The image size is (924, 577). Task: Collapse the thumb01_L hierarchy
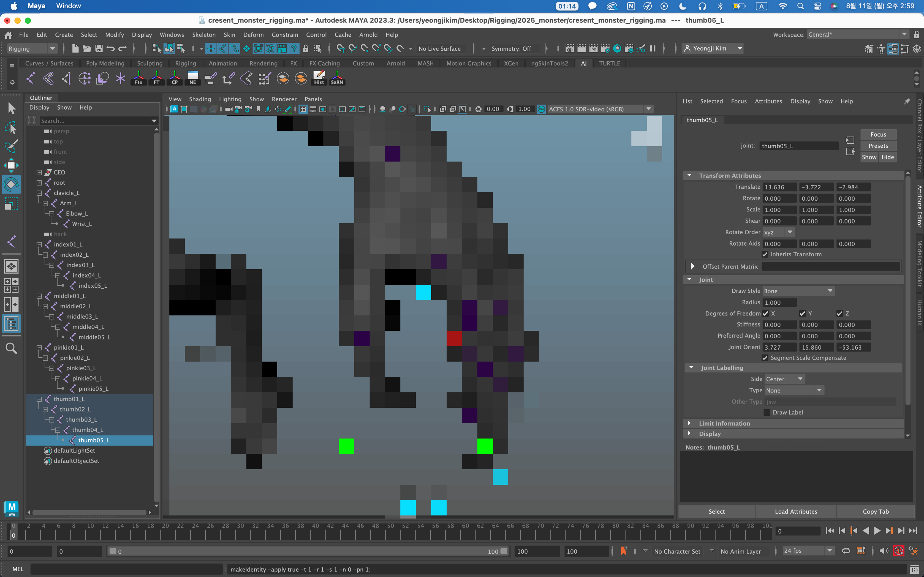39,399
